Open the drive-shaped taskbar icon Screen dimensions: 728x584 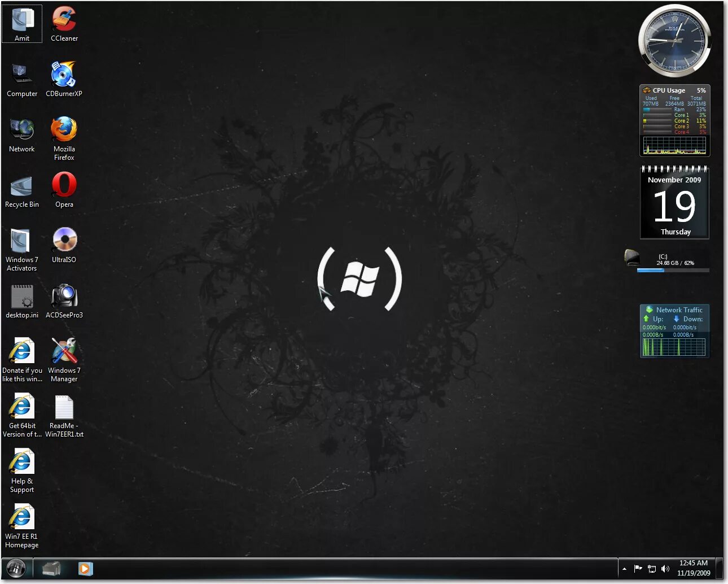tap(51, 568)
